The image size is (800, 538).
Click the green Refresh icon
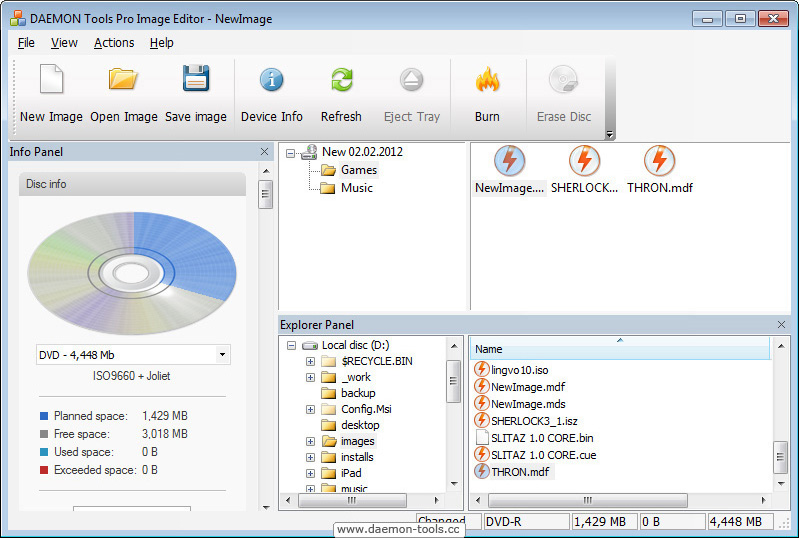341,80
